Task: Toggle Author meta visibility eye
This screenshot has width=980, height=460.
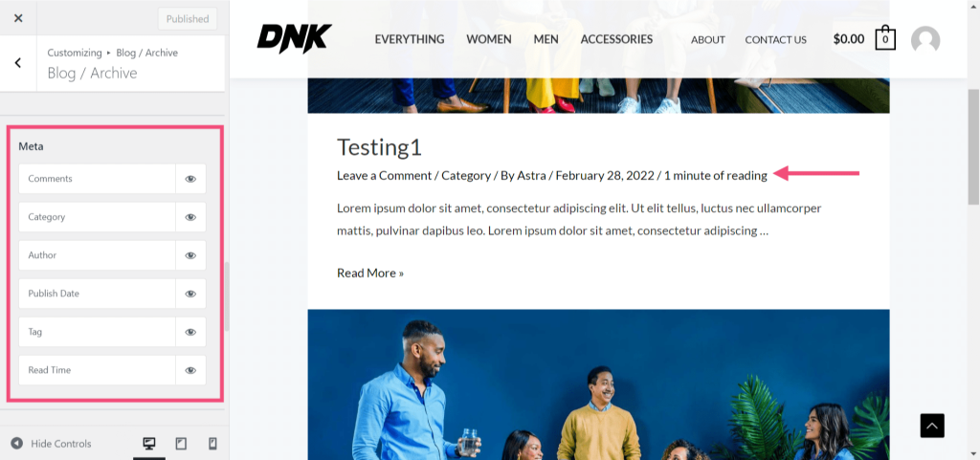Action: pyautogui.click(x=190, y=255)
